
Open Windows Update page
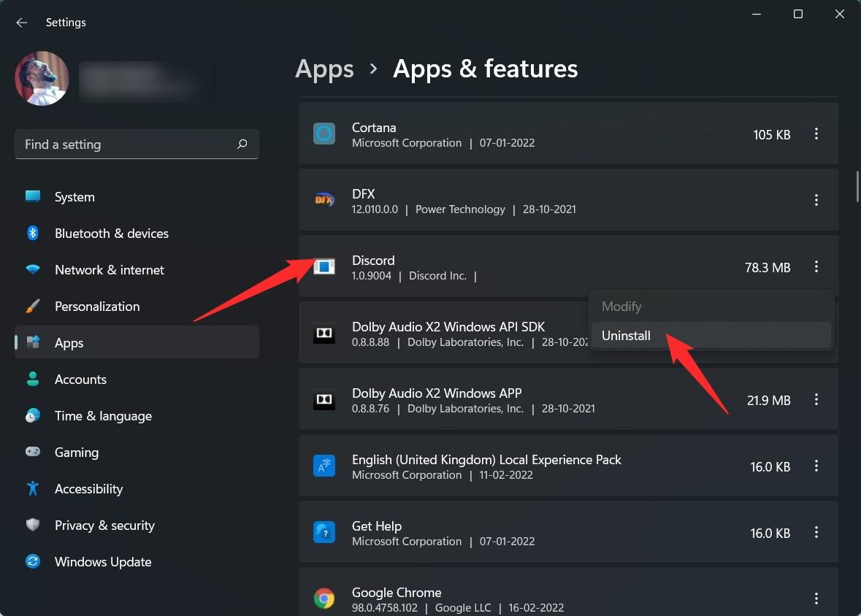137,562
